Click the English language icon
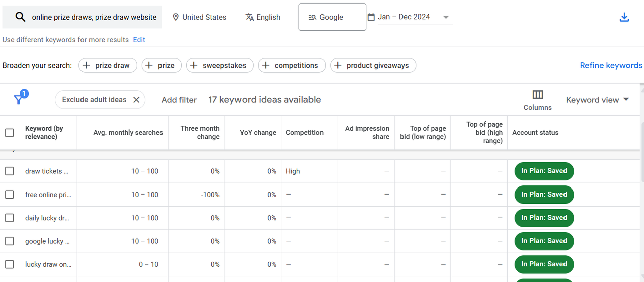 coord(250,17)
